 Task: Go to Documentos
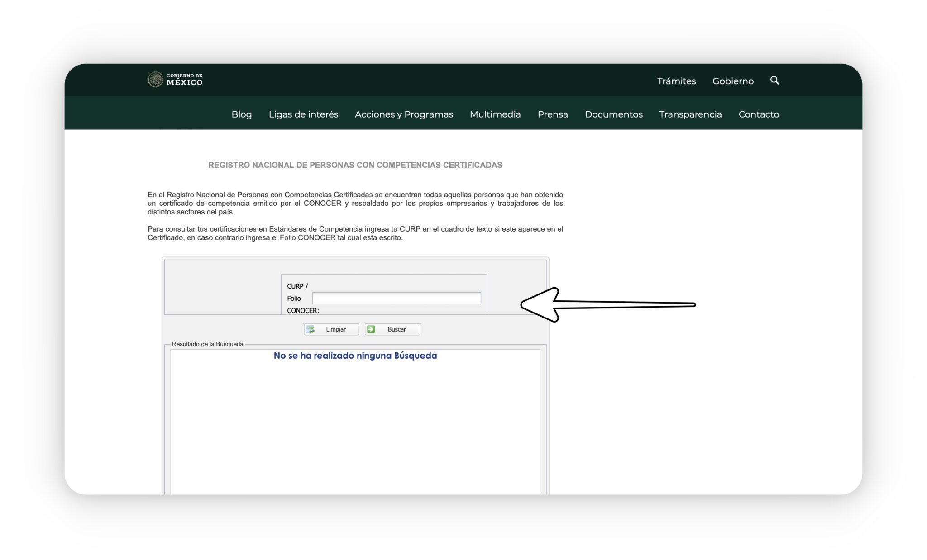tap(613, 114)
